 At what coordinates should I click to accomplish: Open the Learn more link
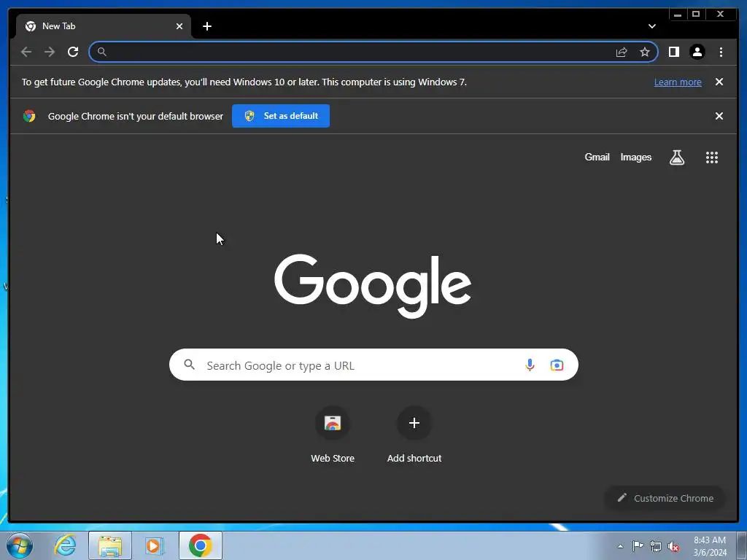[678, 82]
